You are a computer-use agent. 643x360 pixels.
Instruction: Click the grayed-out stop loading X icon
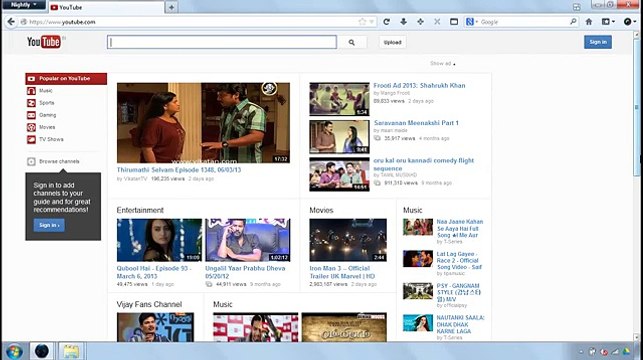437,22
